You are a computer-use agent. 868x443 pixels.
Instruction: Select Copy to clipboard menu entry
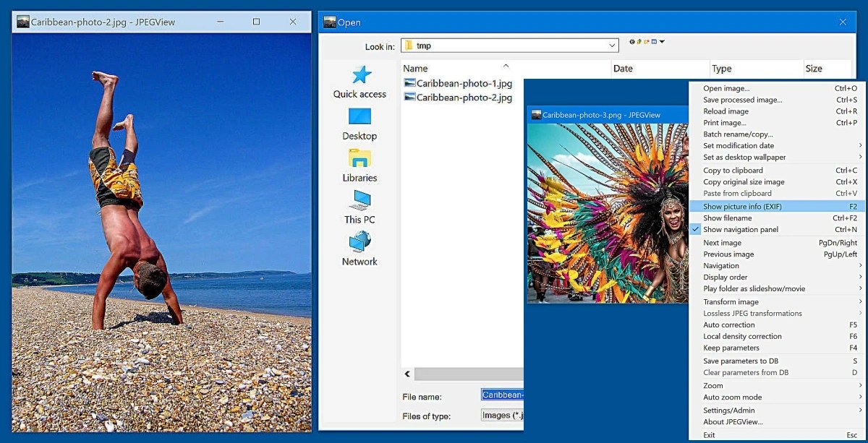pyautogui.click(x=733, y=171)
